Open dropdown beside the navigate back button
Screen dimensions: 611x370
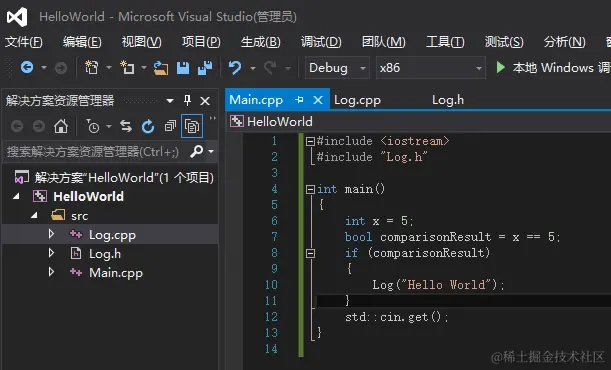(44, 68)
